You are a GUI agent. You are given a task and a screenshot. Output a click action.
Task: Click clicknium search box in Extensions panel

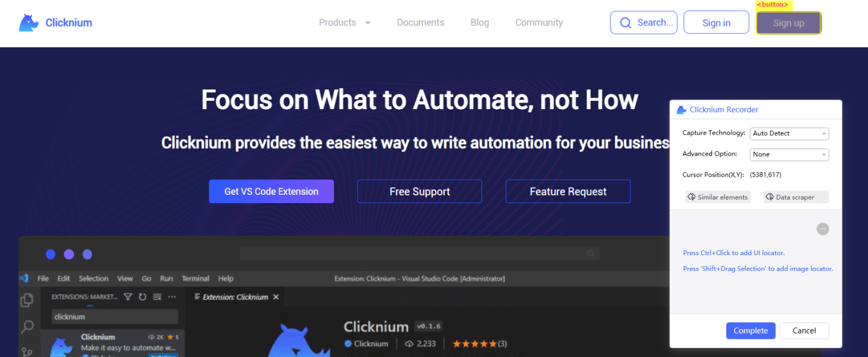pos(115,317)
